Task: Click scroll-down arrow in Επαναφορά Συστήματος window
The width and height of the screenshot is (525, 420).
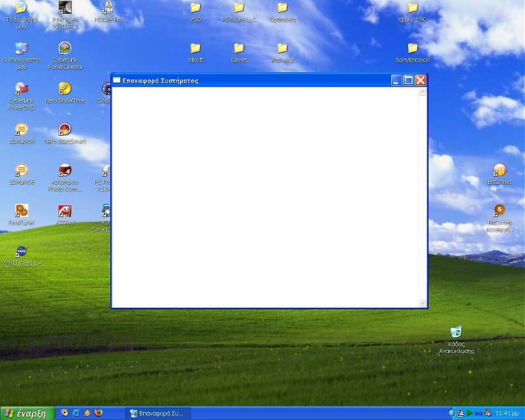Action: pos(423,303)
